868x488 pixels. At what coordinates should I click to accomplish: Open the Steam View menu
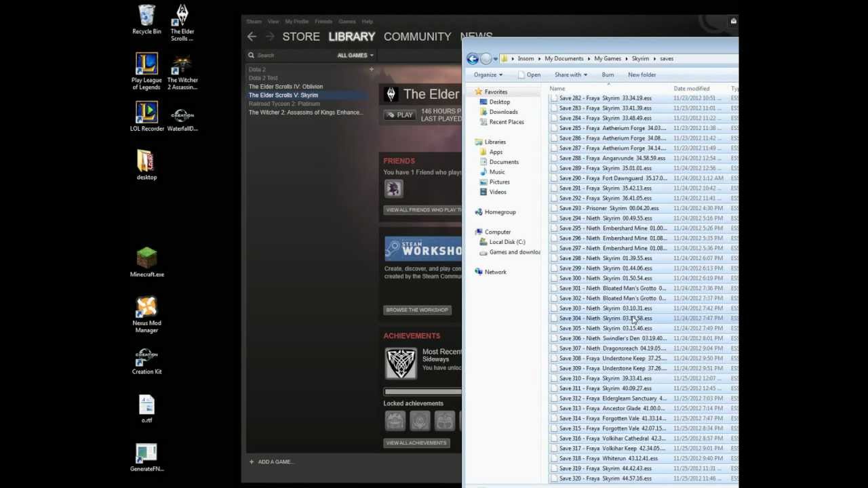(273, 21)
